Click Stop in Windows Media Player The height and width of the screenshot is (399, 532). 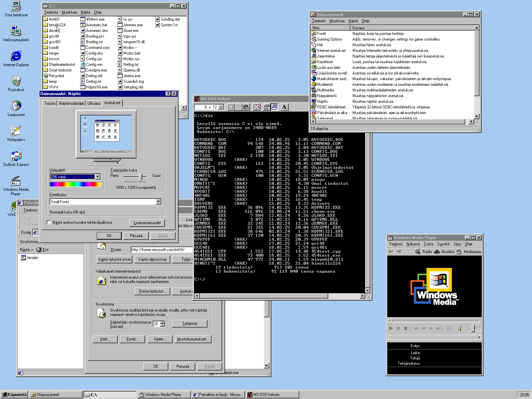click(406, 329)
